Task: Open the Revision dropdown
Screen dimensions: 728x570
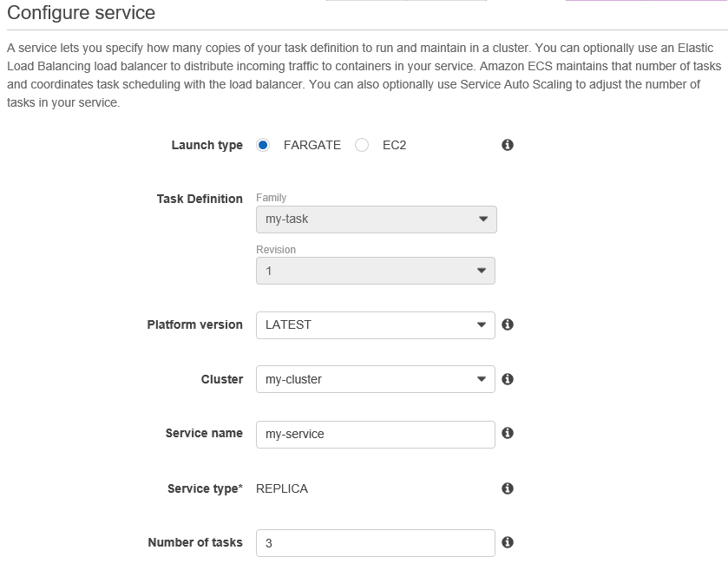Action: point(376,271)
